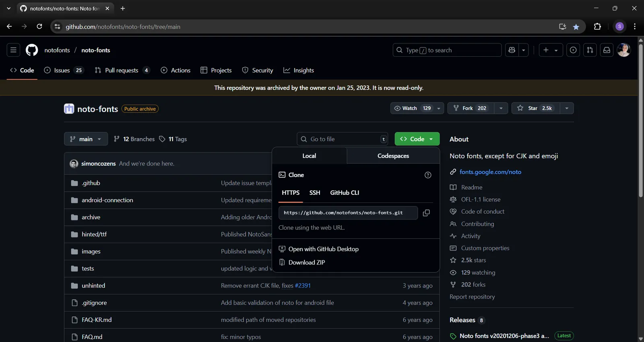644x342 pixels.
Task: Go back to the previous page
Action: (x=9, y=27)
